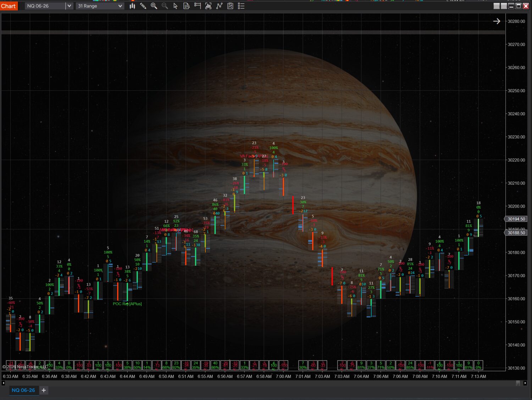Add a new tab with the plus button

(44, 390)
